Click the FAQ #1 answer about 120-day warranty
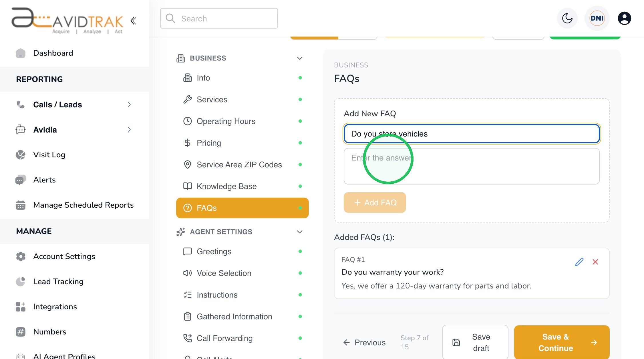644x359 pixels. pyautogui.click(x=436, y=286)
